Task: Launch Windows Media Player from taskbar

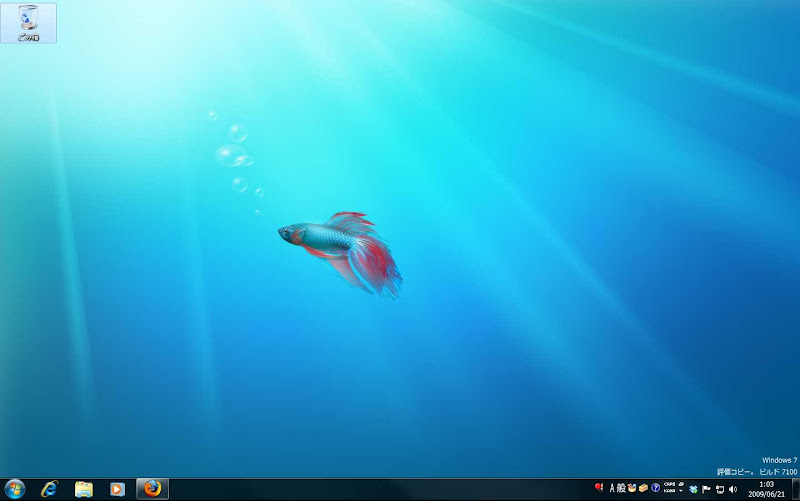Action: (117, 489)
